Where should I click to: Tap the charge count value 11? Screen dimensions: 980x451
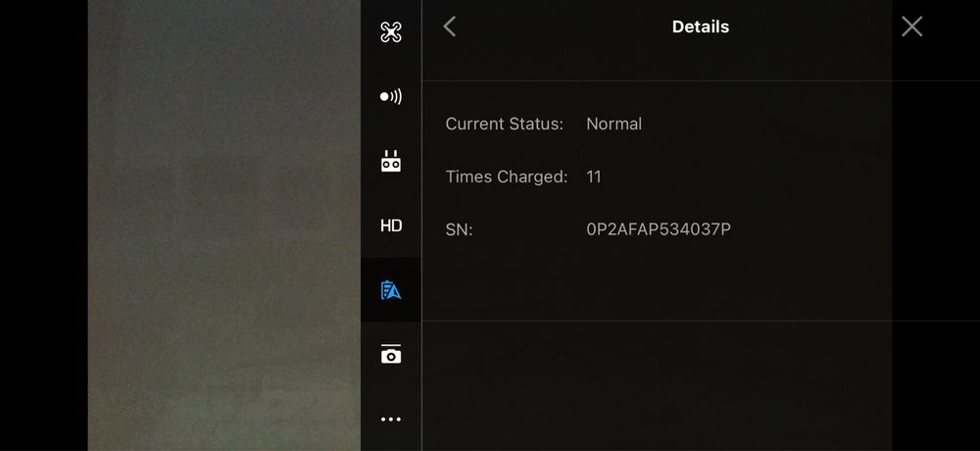coord(594,177)
